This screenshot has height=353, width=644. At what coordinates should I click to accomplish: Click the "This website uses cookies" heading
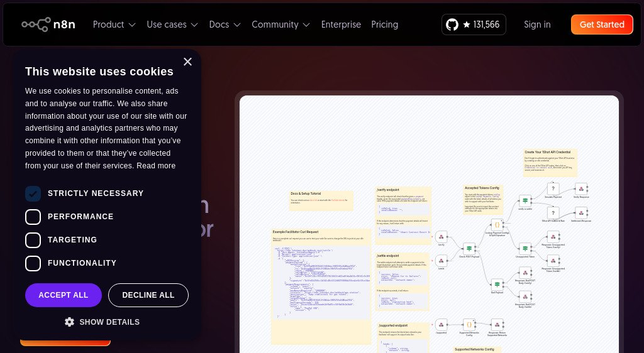tap(99, 72)
